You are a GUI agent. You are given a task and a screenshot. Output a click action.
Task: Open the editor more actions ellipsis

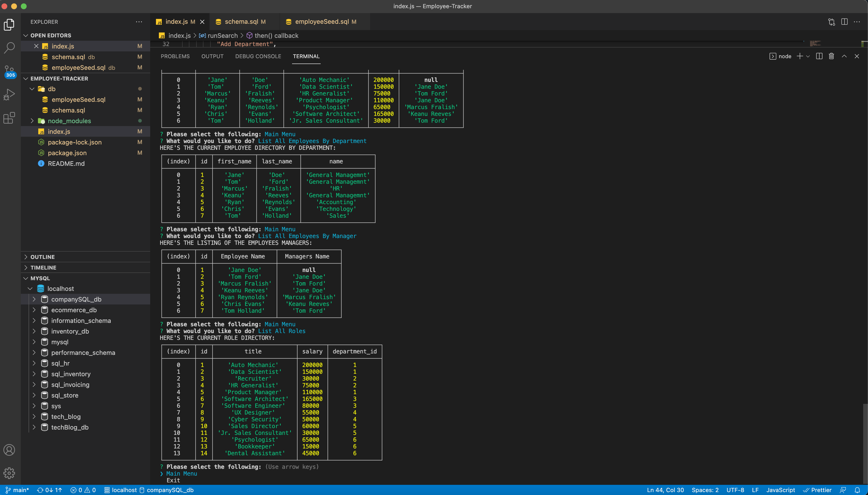[857, 22]
